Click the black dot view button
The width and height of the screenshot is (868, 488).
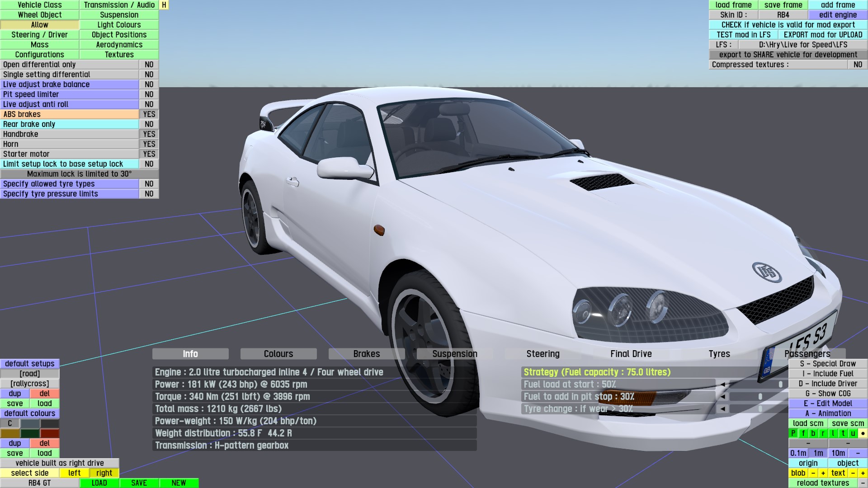(863, 433)
